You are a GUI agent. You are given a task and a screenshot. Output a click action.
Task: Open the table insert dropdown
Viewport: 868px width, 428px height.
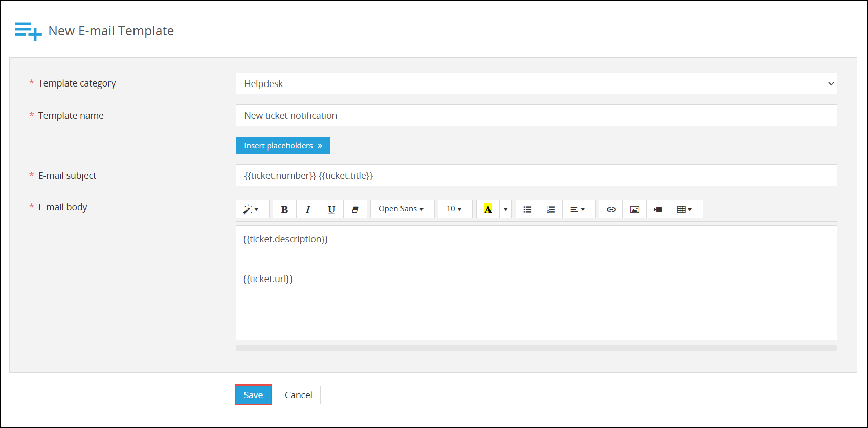pos(686,209)
